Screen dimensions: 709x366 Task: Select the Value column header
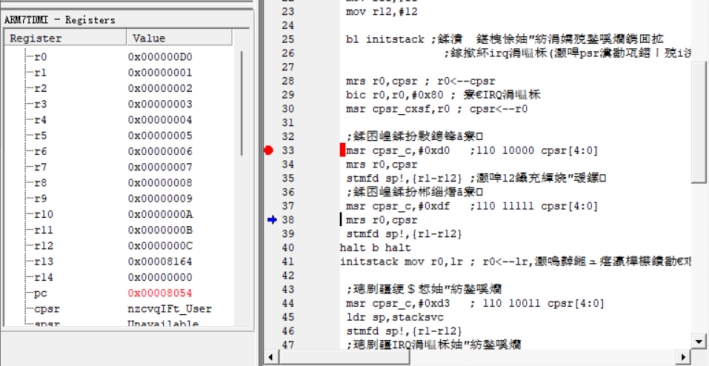point(180,38)
